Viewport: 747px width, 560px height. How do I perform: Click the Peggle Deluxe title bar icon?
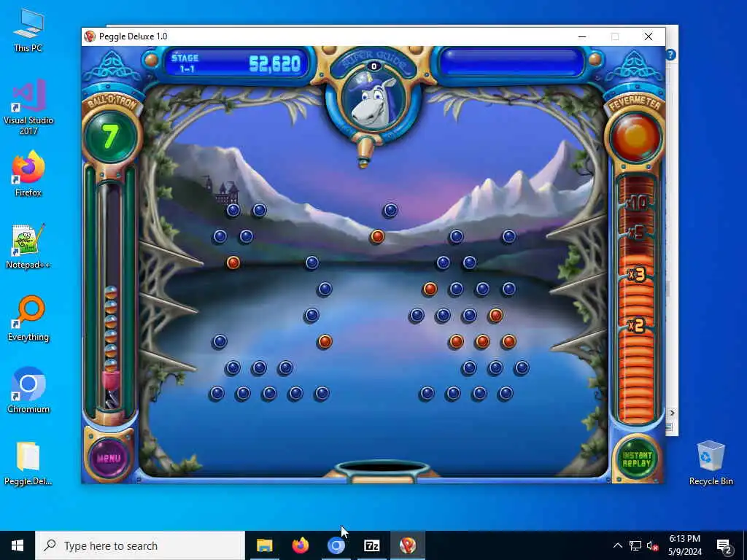pyautogui.click(x=90, y=36)
